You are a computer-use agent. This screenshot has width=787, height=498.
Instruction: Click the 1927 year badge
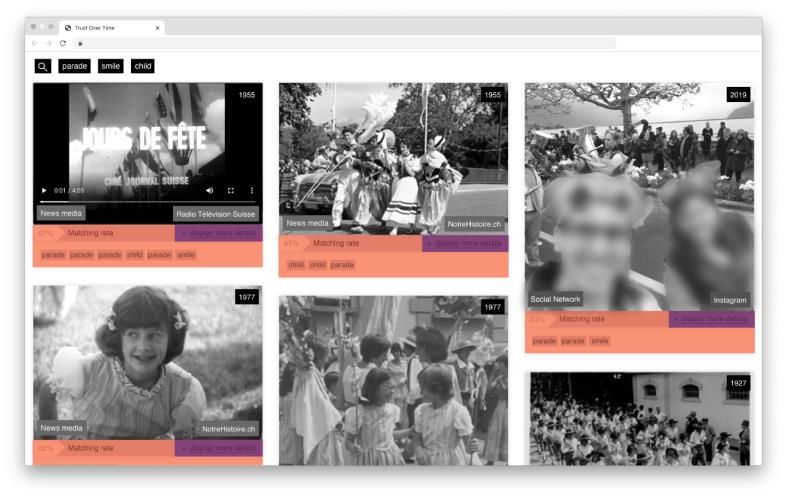click(x=738, y=383)
